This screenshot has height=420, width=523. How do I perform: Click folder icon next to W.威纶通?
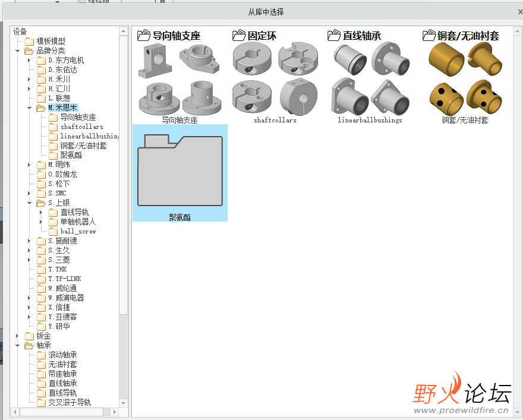42,288
